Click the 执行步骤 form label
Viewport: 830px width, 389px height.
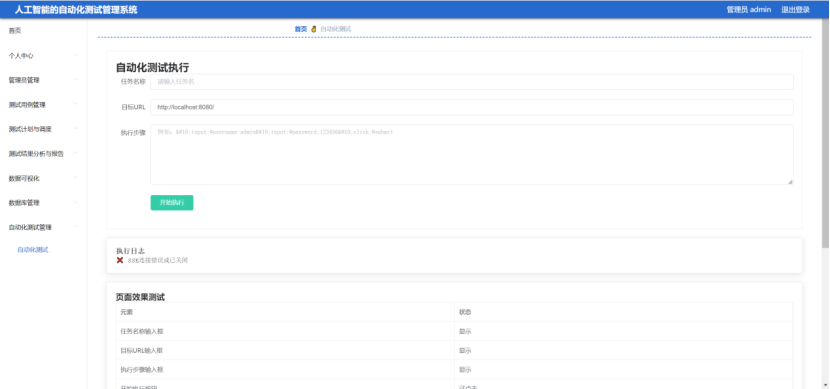tap(133, 133)
